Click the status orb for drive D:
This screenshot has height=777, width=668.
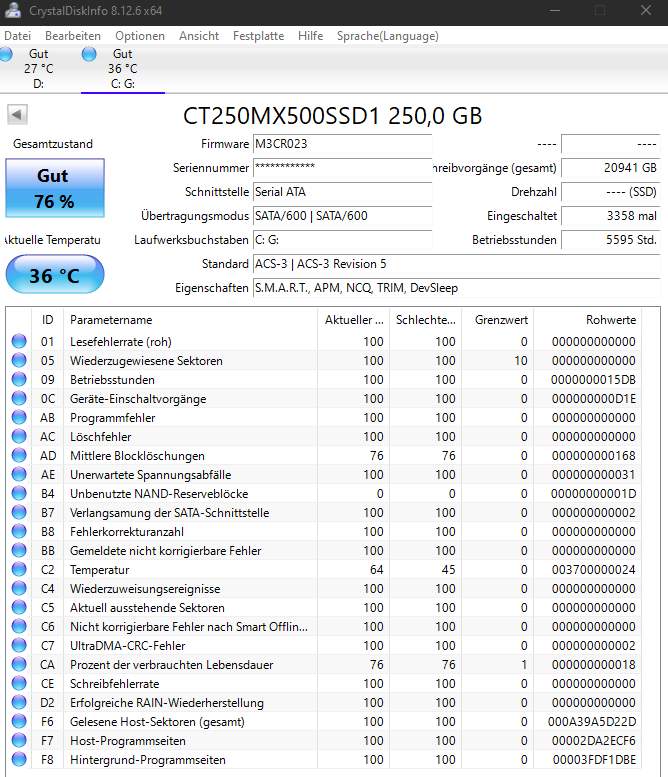tap(6, 54)
